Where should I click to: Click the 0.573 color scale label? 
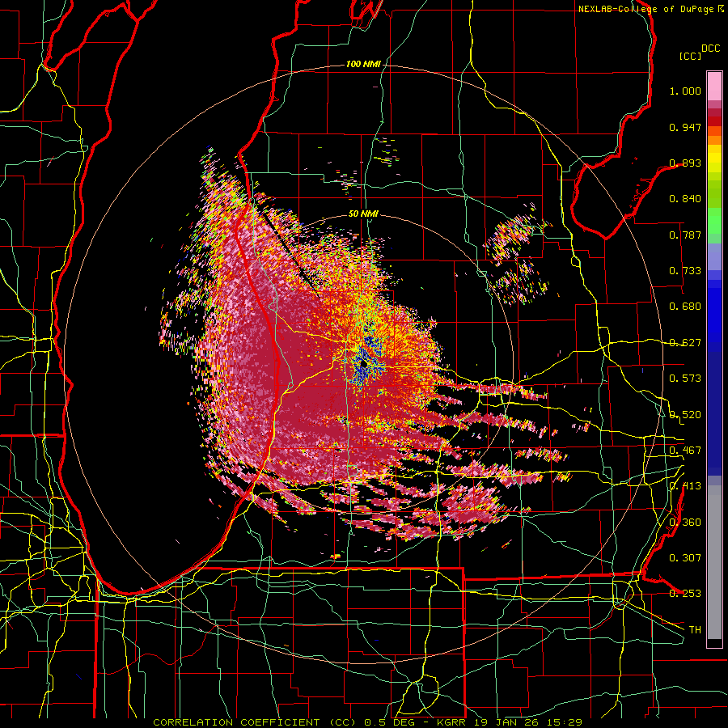[x=685, y=379]
